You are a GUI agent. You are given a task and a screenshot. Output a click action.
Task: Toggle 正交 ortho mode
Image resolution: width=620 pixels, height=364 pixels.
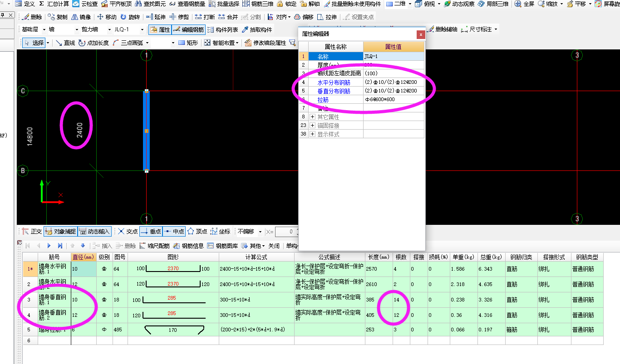pyautogui.click(x=32, y=232)
